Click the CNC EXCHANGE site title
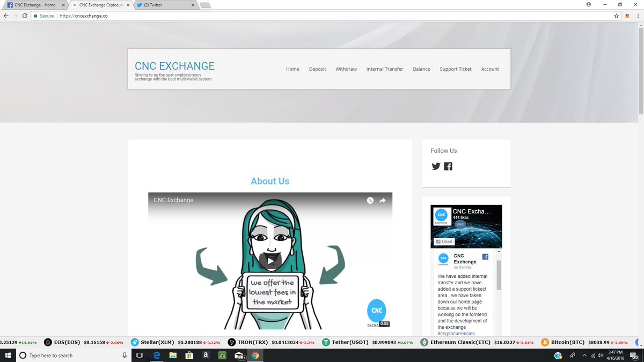 pos(174,66)
